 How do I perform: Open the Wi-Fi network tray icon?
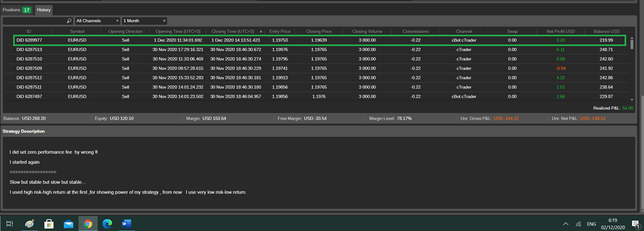(x=579, y=224)
